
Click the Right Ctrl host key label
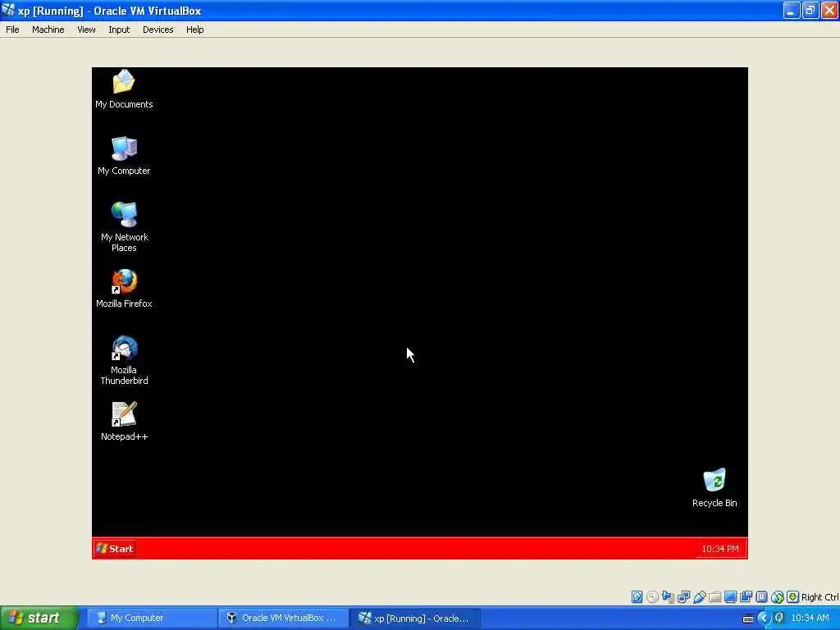point(819,597)
